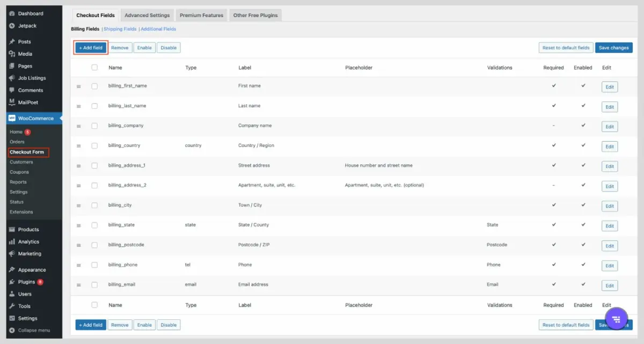Open the Shipping Fields section link
This screenshot has width=644, height=344.
coord(120,29)
